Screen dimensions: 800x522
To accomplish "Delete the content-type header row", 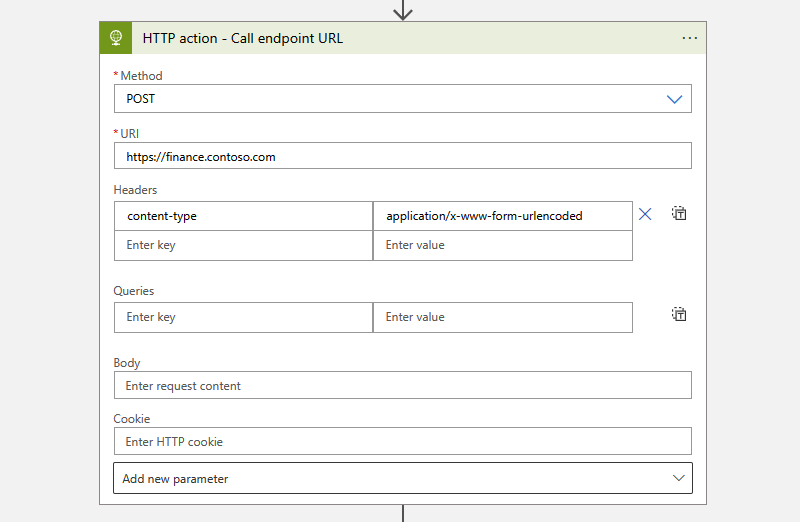I will click(x=645, y=214).
